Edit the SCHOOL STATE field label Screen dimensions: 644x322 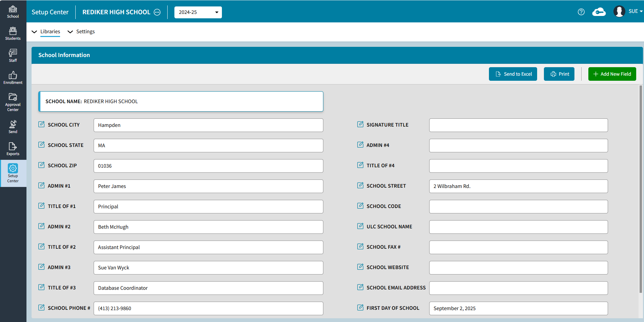tap(41, 145)
